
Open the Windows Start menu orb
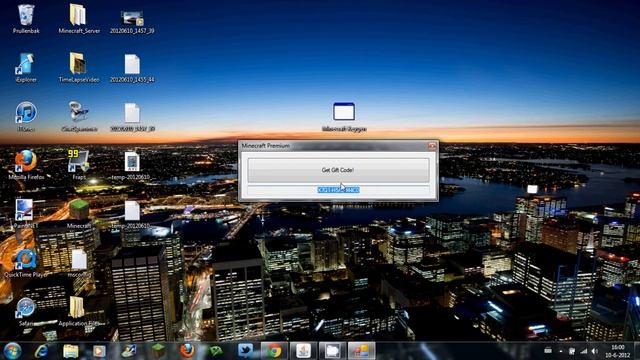(12, 351)
